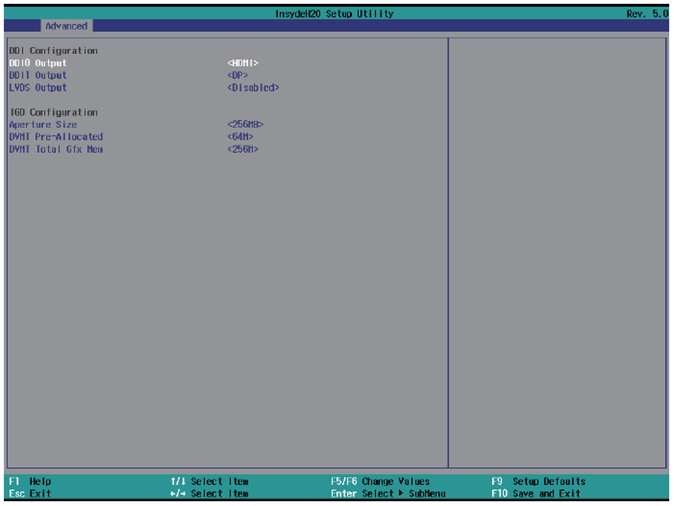Click the F5/F6 Change Values hint
Image resolution: width=674 pixels, height=506 pixels.
click(380, 481)
